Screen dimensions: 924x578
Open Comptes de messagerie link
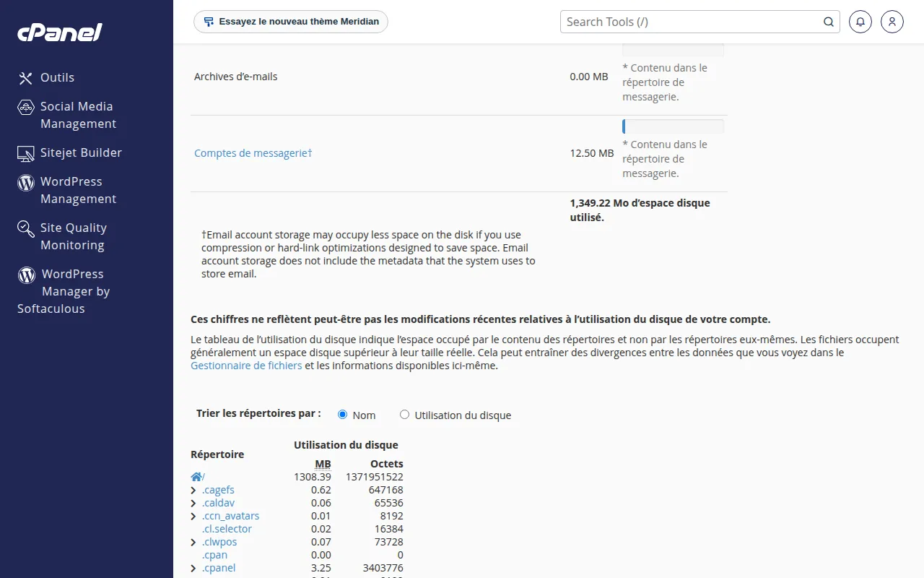pyautogui.click(x=253, y=153)
